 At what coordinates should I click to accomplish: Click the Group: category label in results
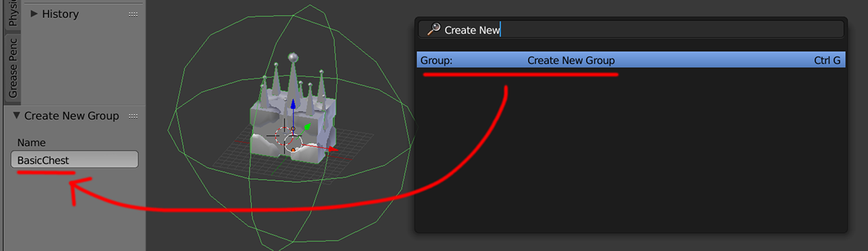(436, 60)
